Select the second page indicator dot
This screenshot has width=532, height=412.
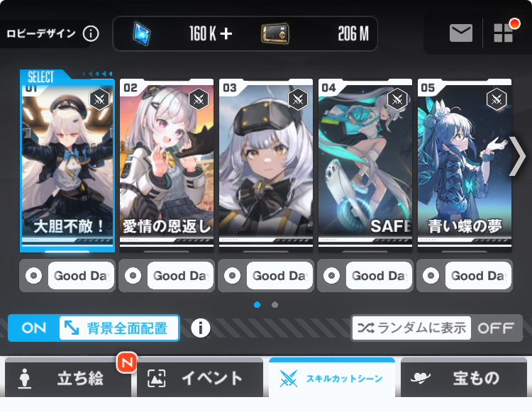point(275,305)
